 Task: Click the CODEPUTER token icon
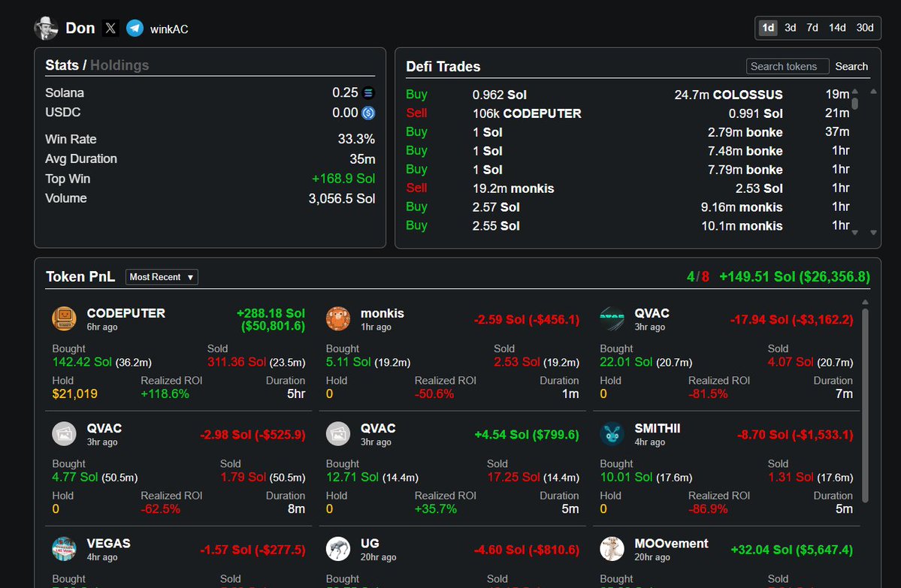click(65, 318)
